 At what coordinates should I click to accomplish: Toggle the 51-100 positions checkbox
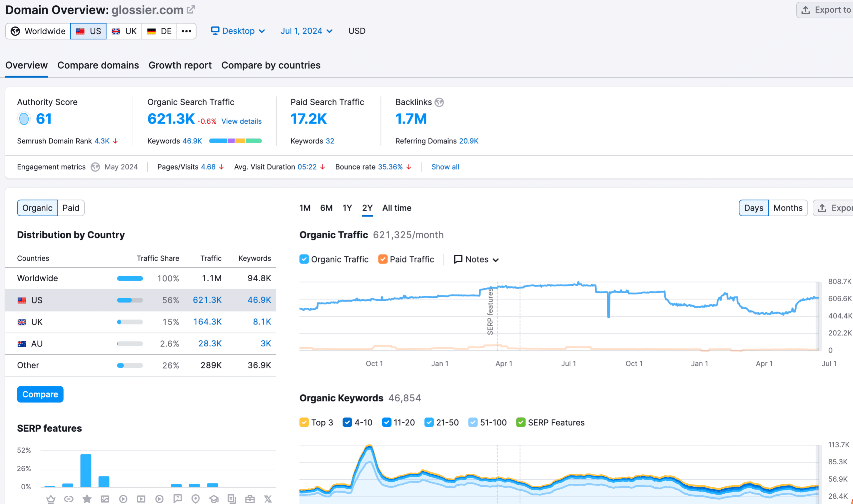(473, 422)
